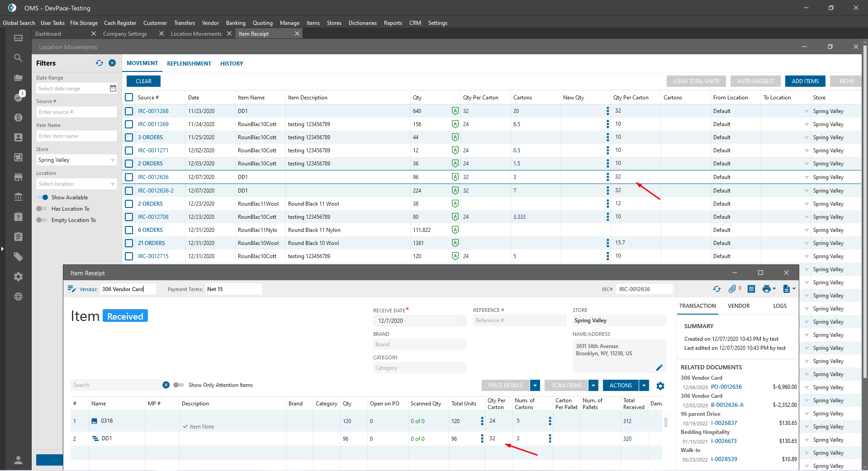Open the item grid settings gear icon
Screen dimensions: 868x471
[660, 386]
